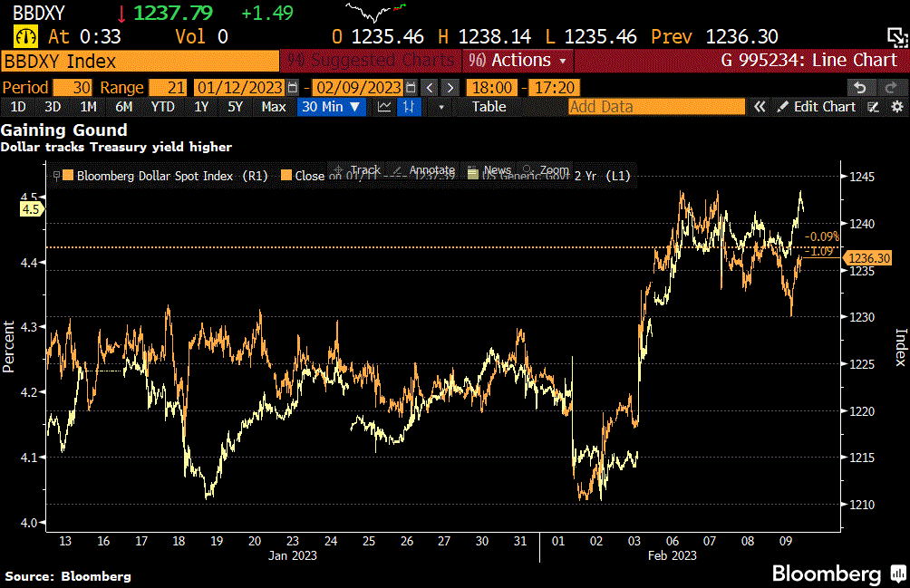The width and height of the screenshot is (910, 588).
Task: Select the bar chart type icon
Action: (x=409, y=107)
